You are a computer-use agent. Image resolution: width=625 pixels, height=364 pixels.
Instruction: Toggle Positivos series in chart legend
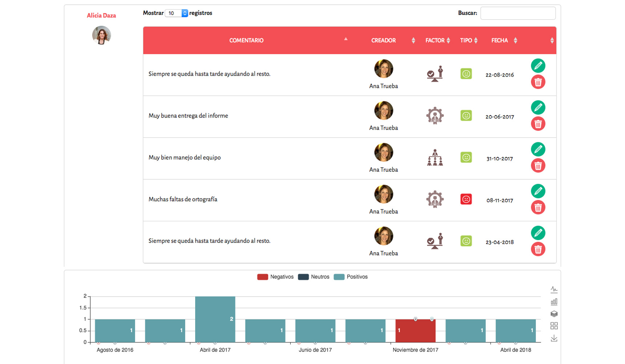pos(351,277)
